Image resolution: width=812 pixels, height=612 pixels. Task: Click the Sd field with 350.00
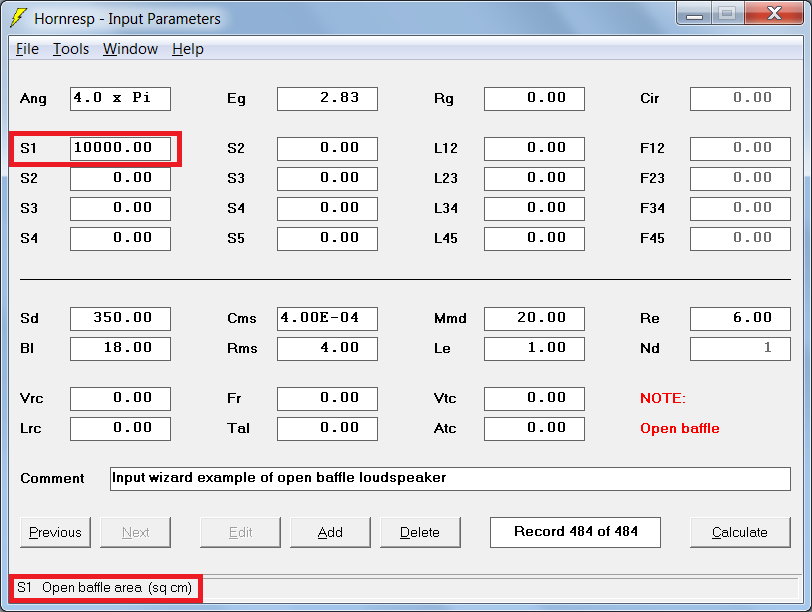point(120,318)
